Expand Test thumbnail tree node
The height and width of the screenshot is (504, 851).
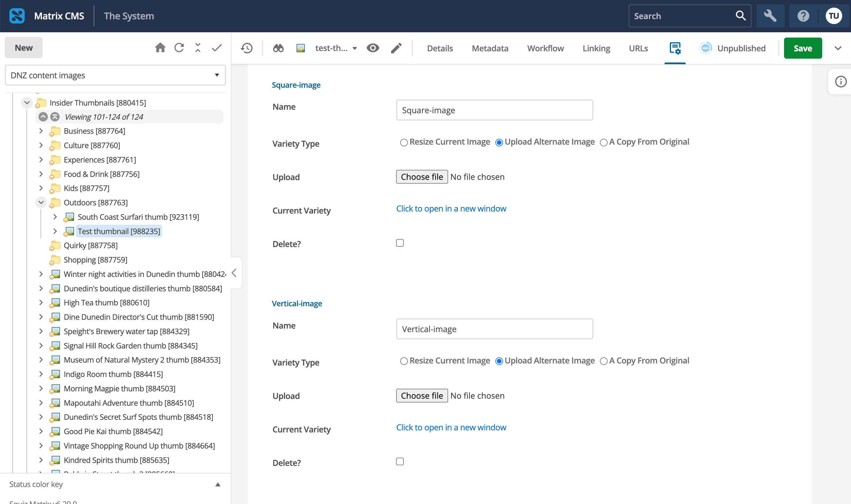55,231
